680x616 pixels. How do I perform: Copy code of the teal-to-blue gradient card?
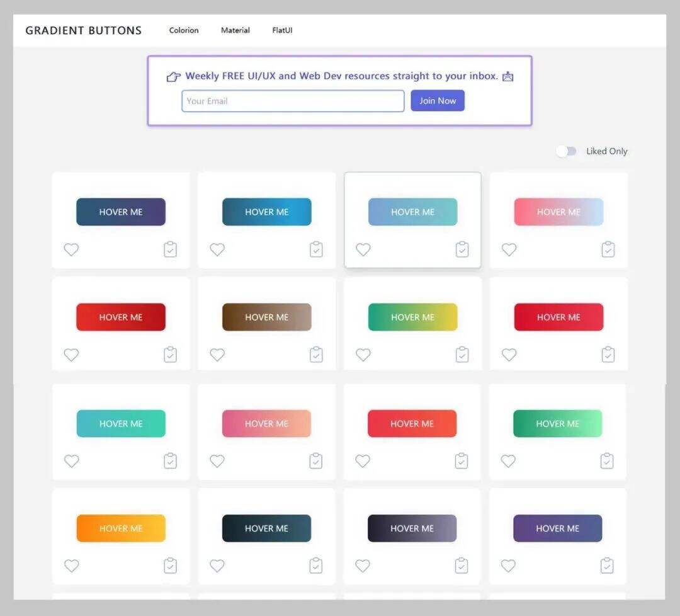(316, 249)
